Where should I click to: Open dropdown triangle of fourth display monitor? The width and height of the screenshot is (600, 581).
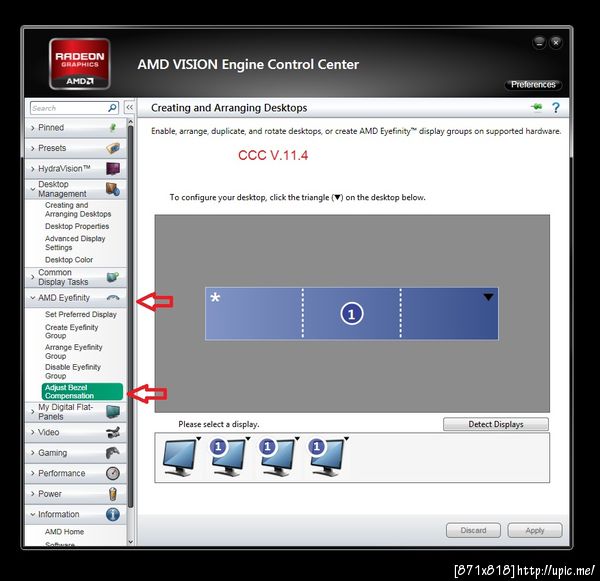pos(346,438)
